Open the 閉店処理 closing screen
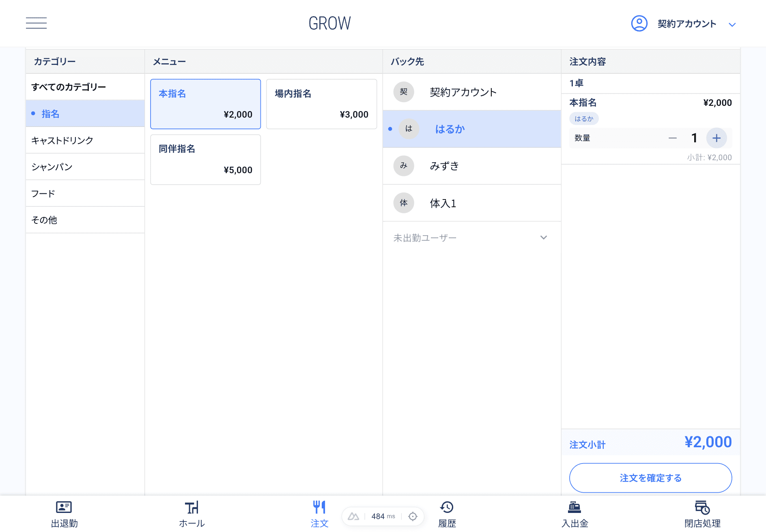Screen dimensions: 766x532 coord(702,514)
